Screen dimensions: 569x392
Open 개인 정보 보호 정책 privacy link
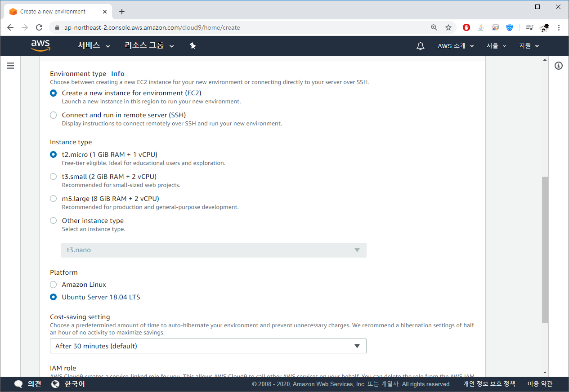[x=489, y=384]
